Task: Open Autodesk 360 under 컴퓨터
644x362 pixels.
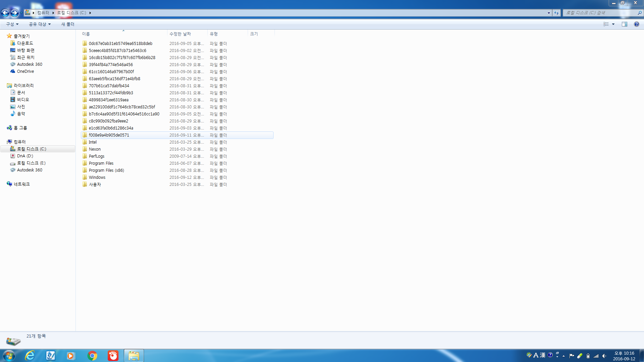Action: coord(30,170)
